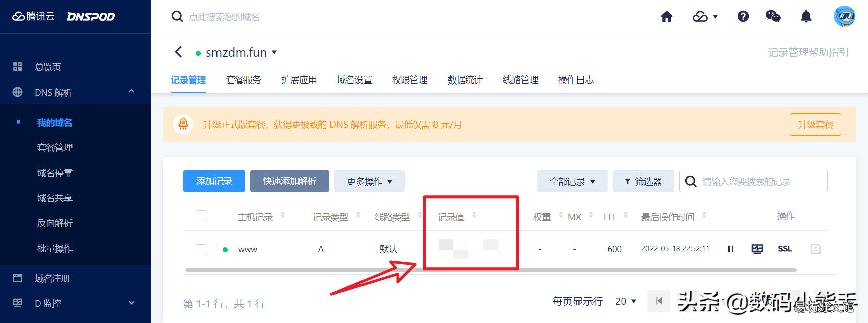Go back using the left chevron arrow

tap(178, 52)
